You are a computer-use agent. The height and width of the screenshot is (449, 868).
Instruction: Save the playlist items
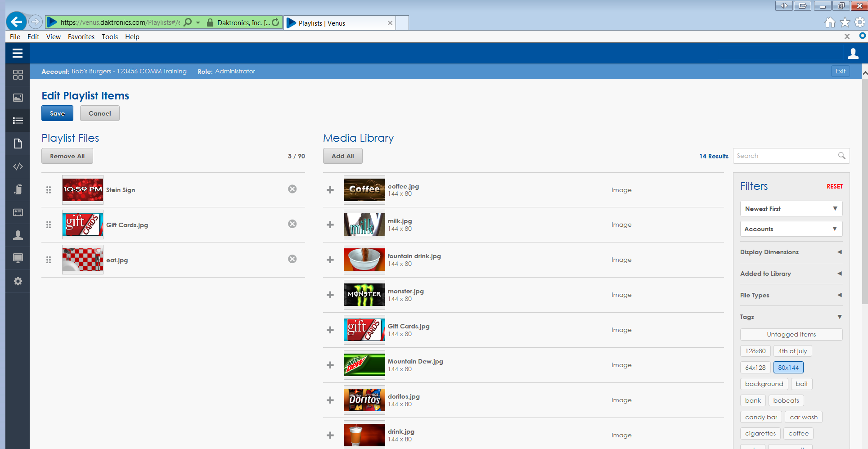57,113
